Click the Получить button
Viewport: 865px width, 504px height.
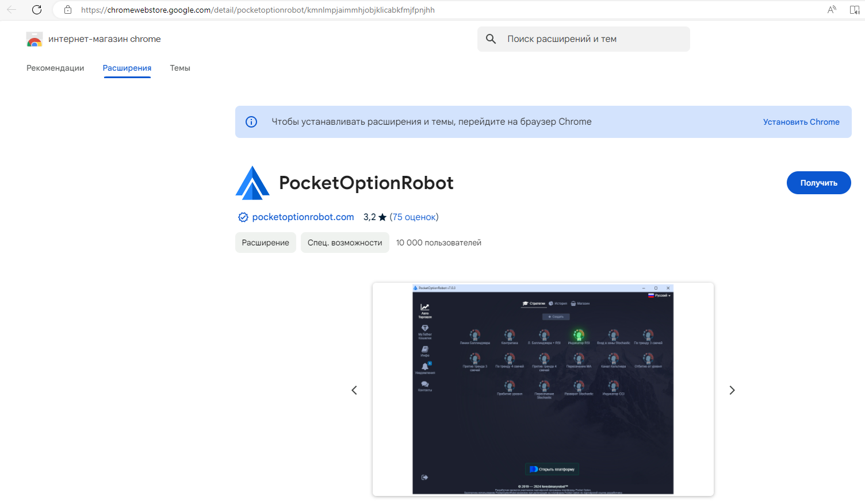coord(818,183)
